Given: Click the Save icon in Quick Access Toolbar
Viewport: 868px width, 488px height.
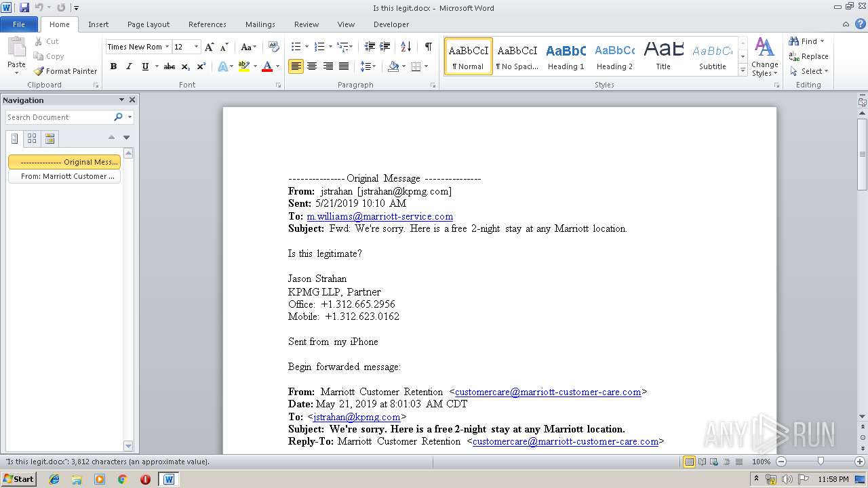Looking at the screenshot, I should point(24,7).
